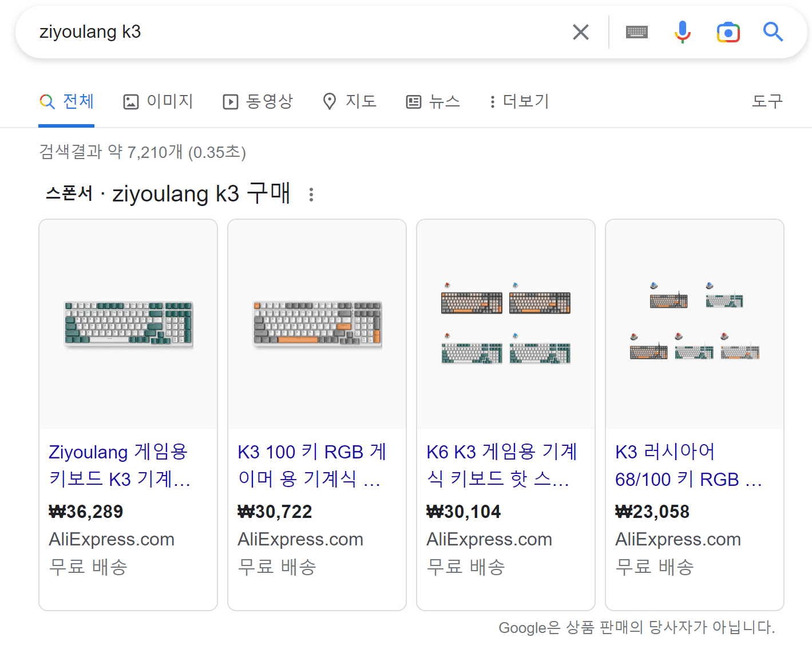Viewport: 812px width, 645px height.
Task: Click AliExpress.com under the ₩30,104 listing
Action: (489, 539)
